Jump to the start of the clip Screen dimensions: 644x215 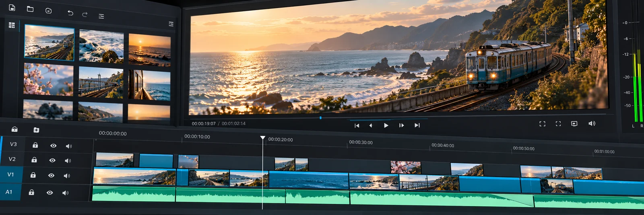point(357,125)
